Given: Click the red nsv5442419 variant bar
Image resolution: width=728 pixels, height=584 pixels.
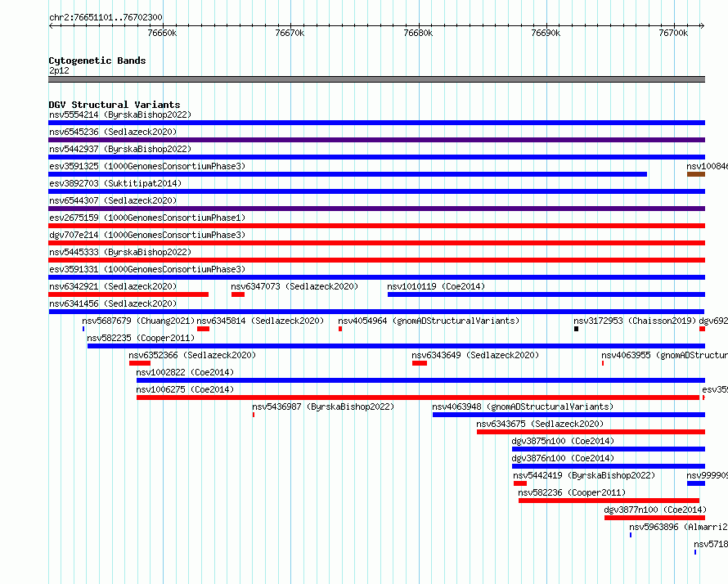Looking at the screenshot, I should pos(520,483).
